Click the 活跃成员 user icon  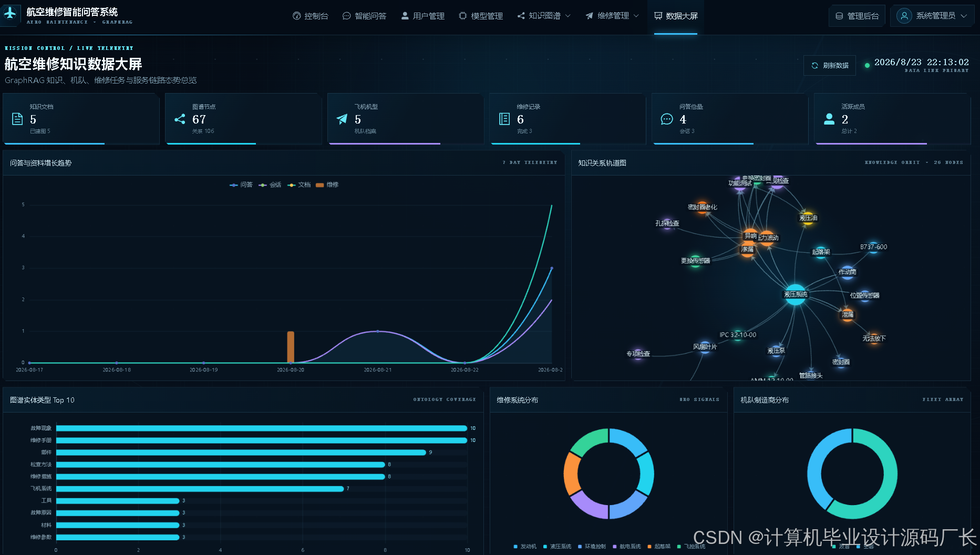pyautogui.click(x=829, y=119)
